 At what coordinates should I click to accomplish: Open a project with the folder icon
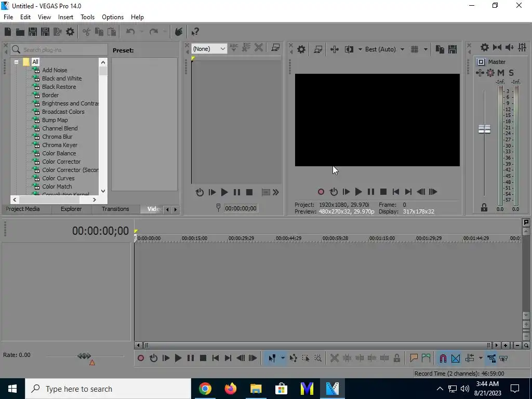point(20,32)
